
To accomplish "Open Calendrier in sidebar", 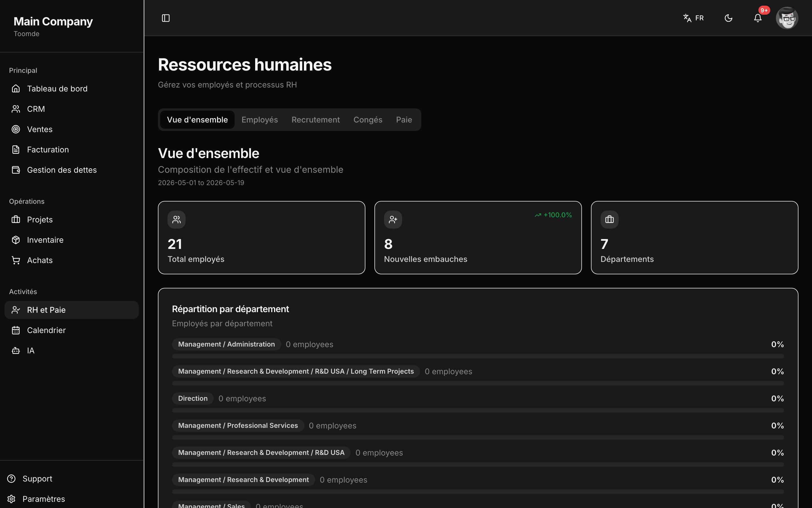I will point(71,330).
